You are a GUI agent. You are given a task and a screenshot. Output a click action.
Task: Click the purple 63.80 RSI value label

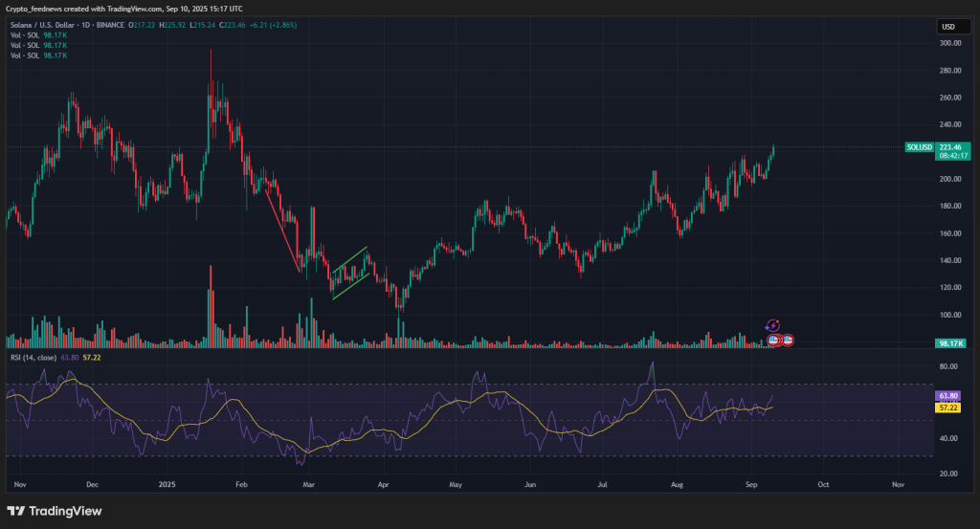pyautogui.click(x=949, y=395)
